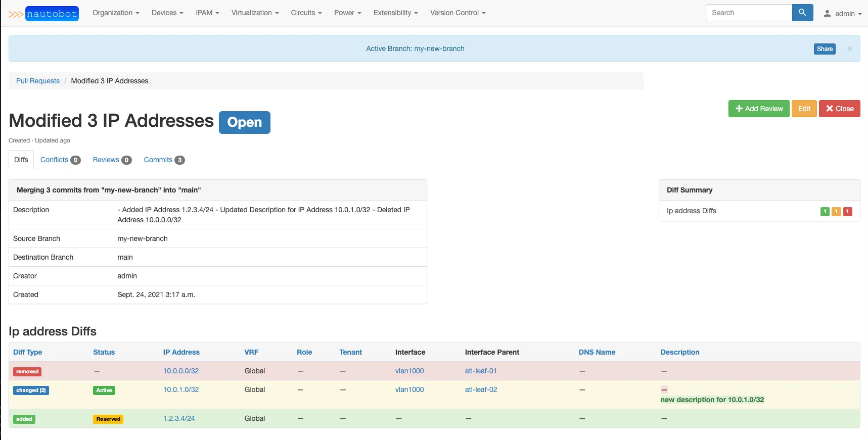
Task: Sort table by the Diff Type column header
Action: [28, 353]
